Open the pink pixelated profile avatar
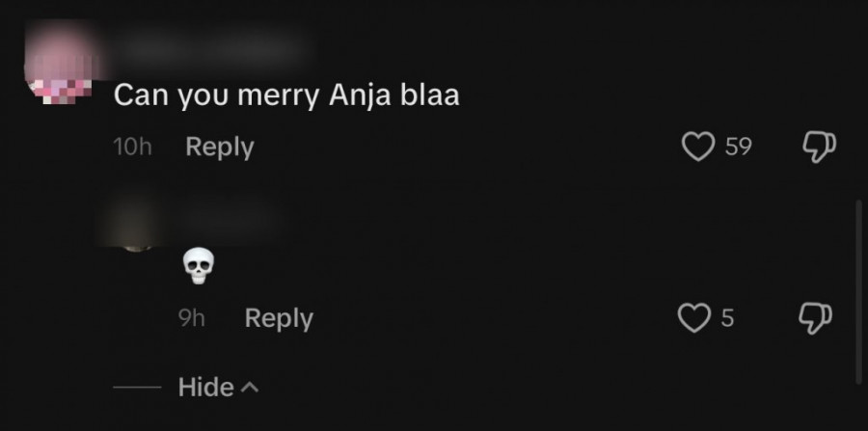This screenshot has height=431, width=868. coord(59,62)
